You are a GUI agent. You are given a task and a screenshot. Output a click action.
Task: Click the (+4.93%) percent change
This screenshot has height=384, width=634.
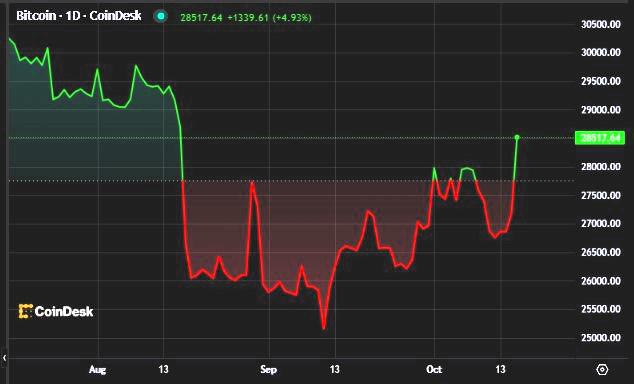tap(292, 18)
